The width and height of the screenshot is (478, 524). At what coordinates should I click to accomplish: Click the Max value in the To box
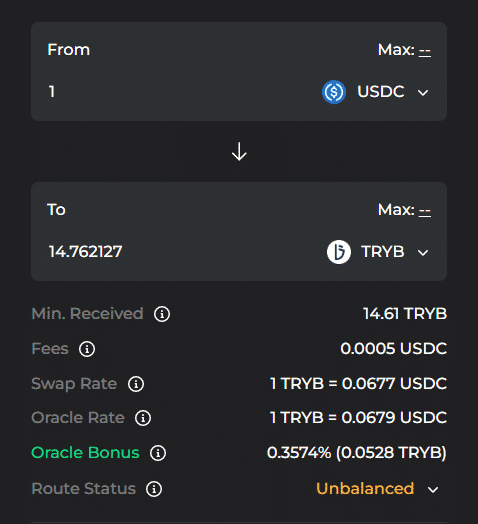click(x=425, y=211)
